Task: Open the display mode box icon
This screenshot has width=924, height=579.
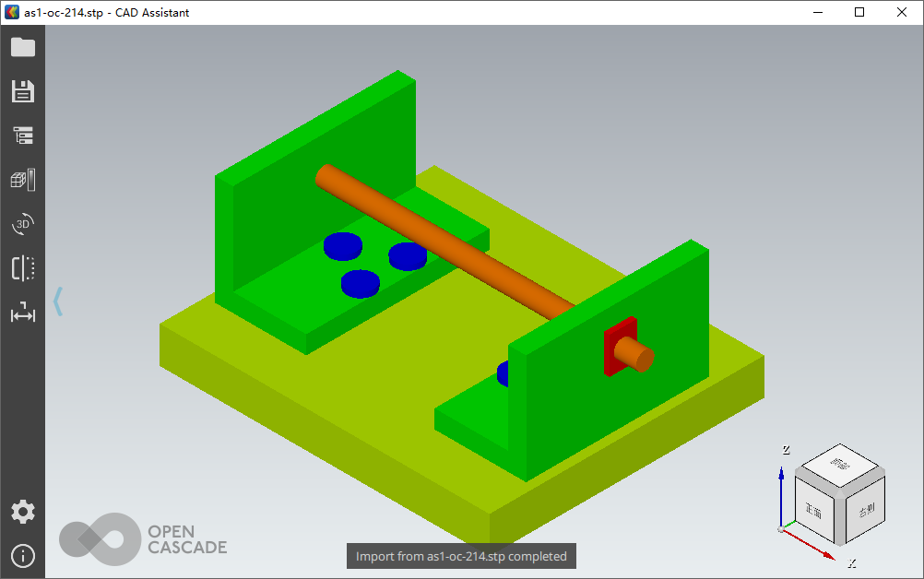Action: [x=23, y=180]
